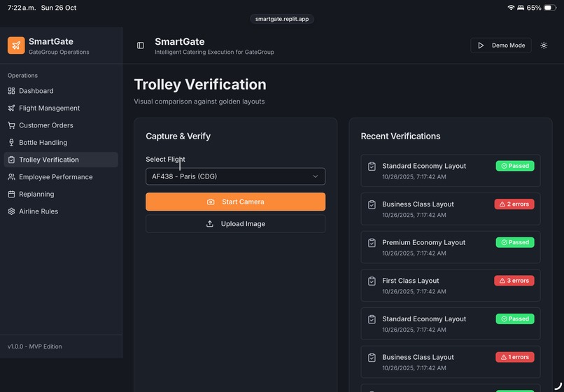The width and height of the screenshot is (564, 392).
Task: Click the upload arrow icon on Upload Image
Action: tap(210, 224)
